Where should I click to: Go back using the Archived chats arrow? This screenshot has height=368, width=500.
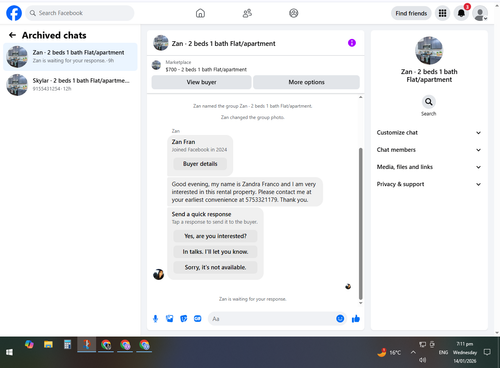click(x=12, y=35)
